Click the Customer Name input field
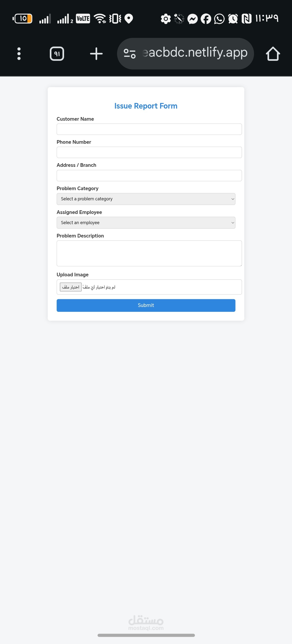Viewport: 292px width, 644px height. click(149, 129)
